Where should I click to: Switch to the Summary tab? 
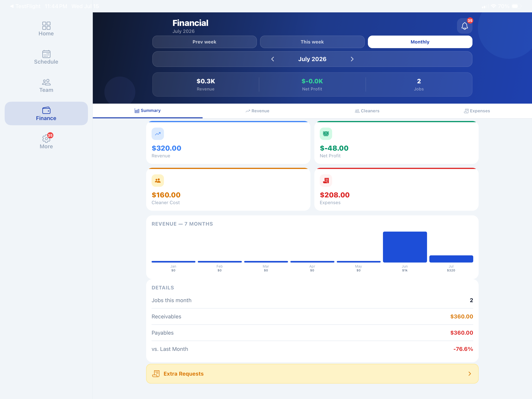tap(147, 111)
